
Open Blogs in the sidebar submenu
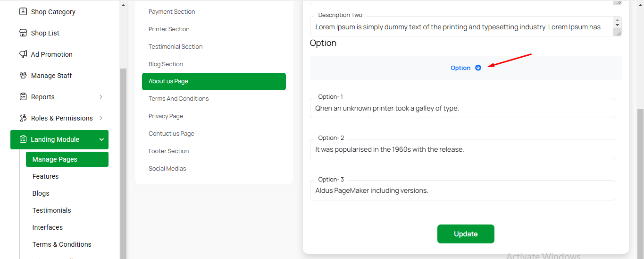coord(41,193)
